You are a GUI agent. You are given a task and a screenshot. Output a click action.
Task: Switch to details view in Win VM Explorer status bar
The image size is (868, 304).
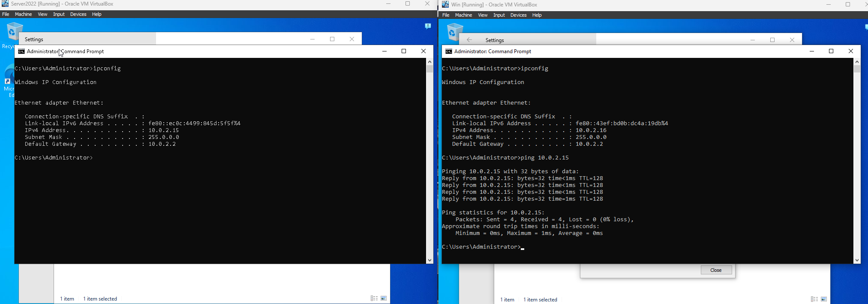click(x=814, y=299)
